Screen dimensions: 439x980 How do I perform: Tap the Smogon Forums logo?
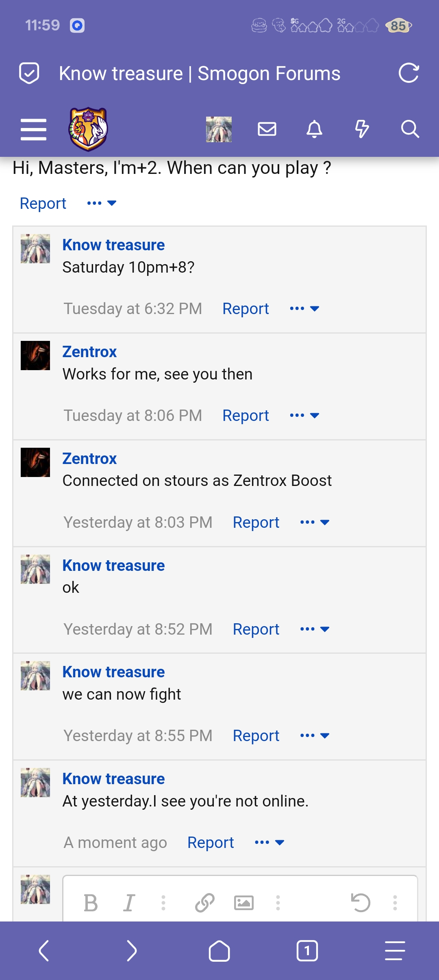[88, 129]
